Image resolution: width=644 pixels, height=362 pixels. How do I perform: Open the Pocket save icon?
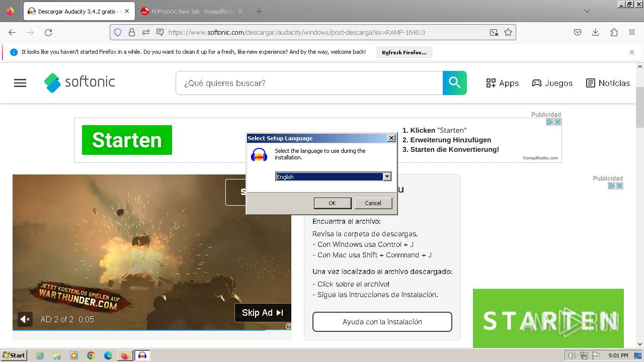578,32
